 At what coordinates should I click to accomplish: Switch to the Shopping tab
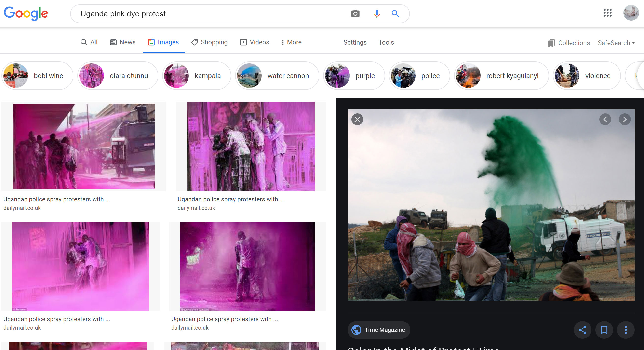pyautogui.click(x=209, y=42)
